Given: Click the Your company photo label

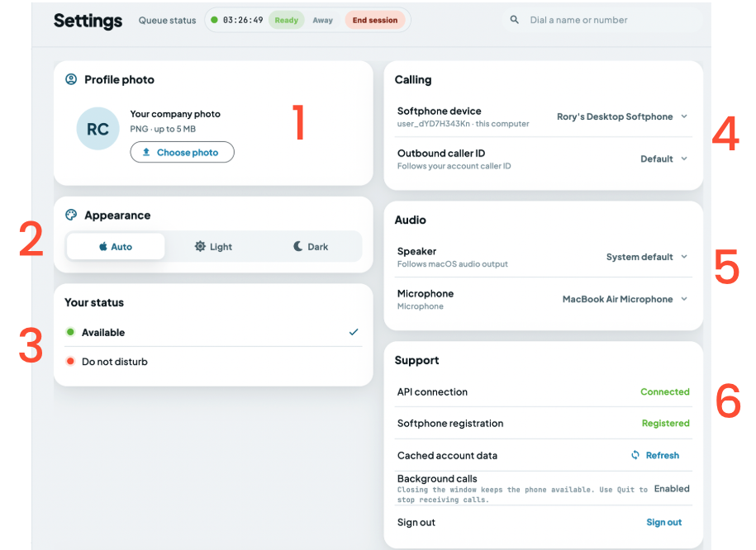Looking at the screenshot, I should (x=175, y=114).
